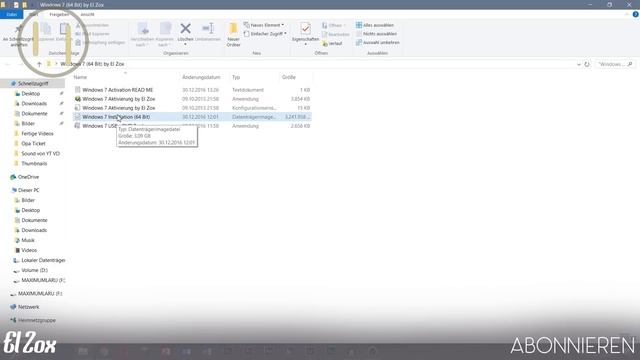Open the Kopieren nach dropdown
This screenshot has height=360, width=640.
click(x=165, y=36)
